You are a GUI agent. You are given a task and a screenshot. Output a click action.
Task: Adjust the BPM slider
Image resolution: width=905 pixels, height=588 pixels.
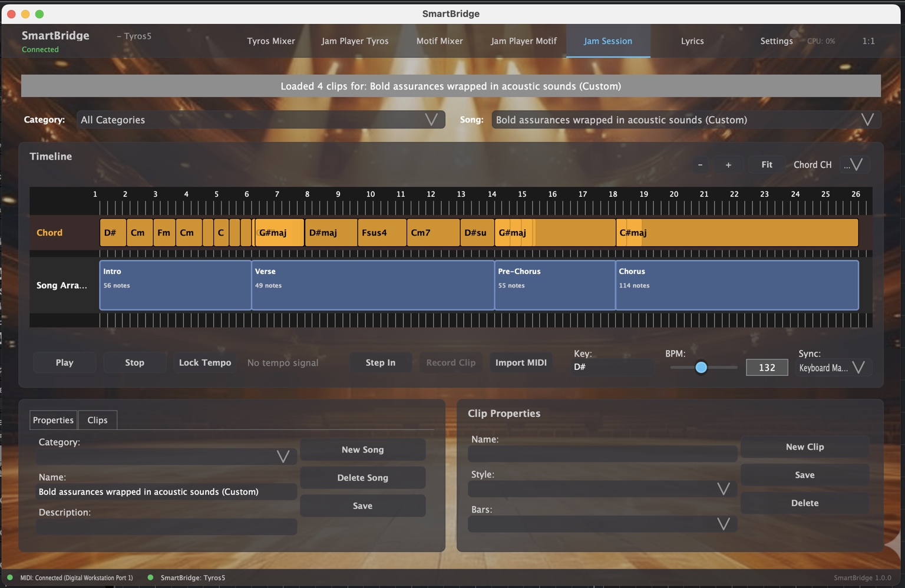coord(701,367)
